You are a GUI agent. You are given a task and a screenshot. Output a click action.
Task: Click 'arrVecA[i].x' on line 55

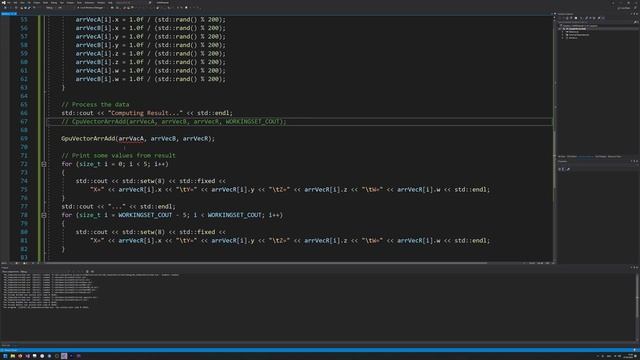[x=97, y=20]
